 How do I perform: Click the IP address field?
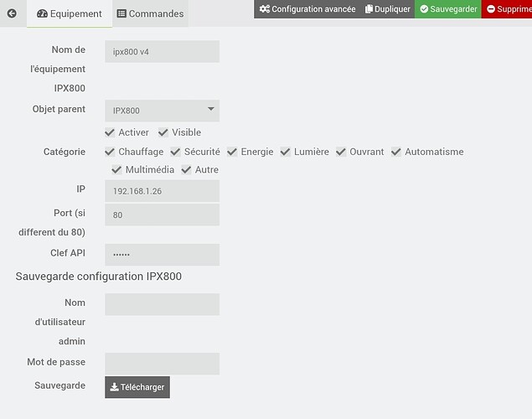[163, 191]
